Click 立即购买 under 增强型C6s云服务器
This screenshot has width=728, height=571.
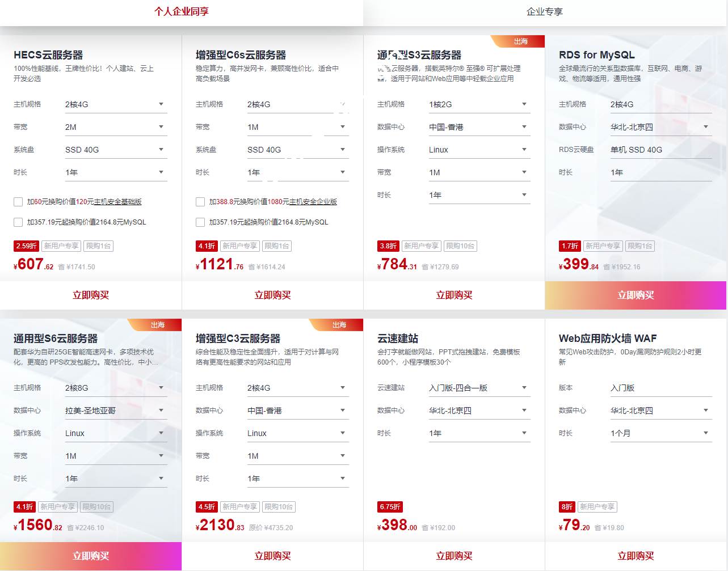click(272, 295)
